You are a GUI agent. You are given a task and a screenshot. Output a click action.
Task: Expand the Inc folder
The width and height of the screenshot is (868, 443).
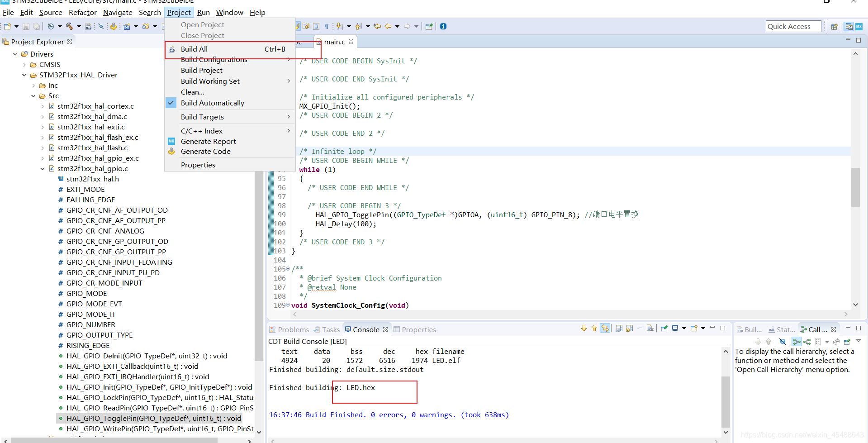click(x=33, y=86)
